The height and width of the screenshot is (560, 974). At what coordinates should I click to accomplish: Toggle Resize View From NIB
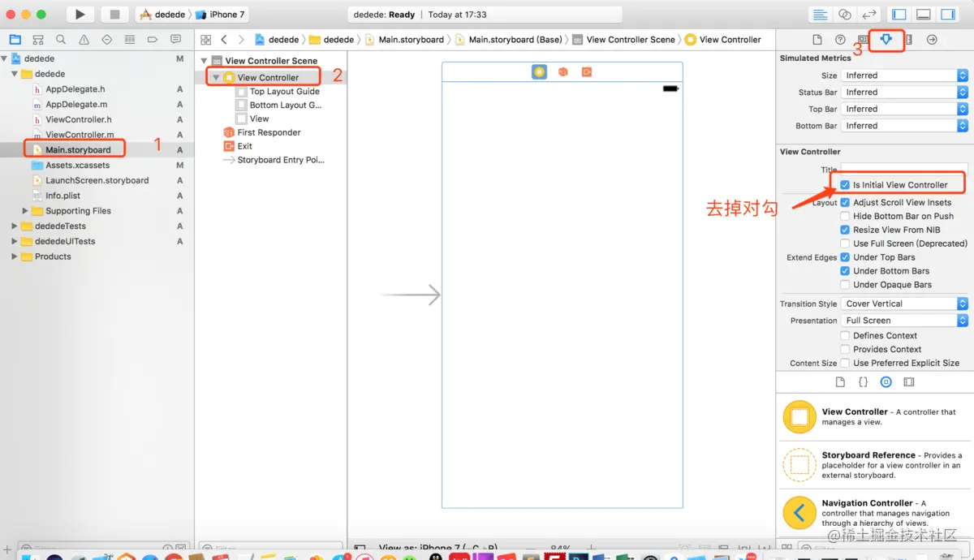[x=846, y=230]
